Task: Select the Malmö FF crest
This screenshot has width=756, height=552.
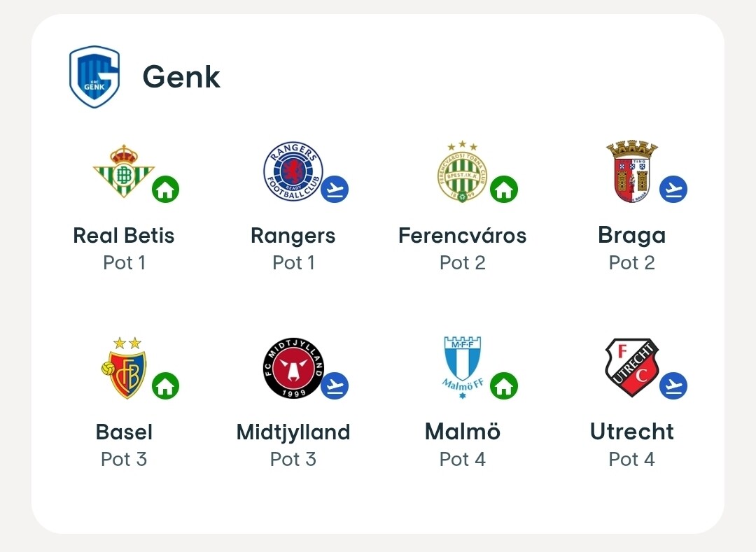Action: pos(463,367)
